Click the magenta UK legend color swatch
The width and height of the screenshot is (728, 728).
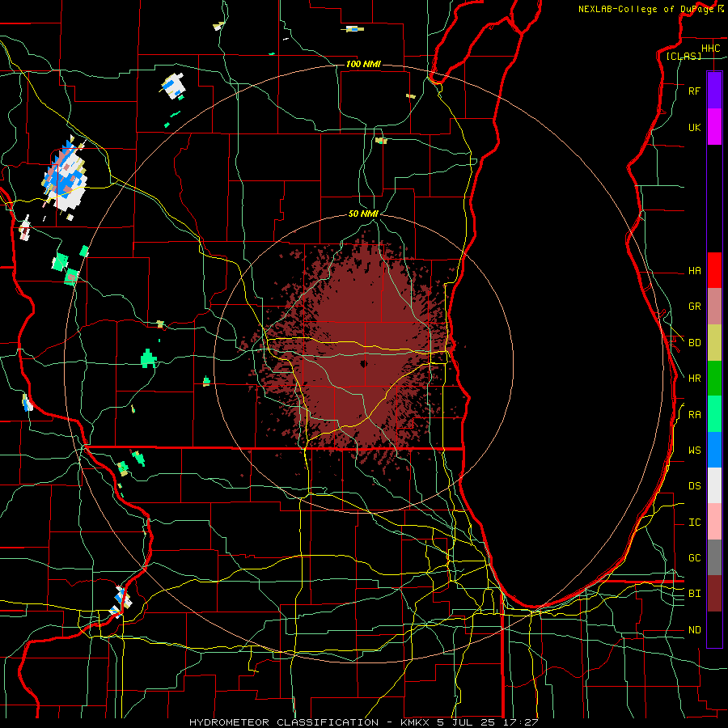coord(714,127)
